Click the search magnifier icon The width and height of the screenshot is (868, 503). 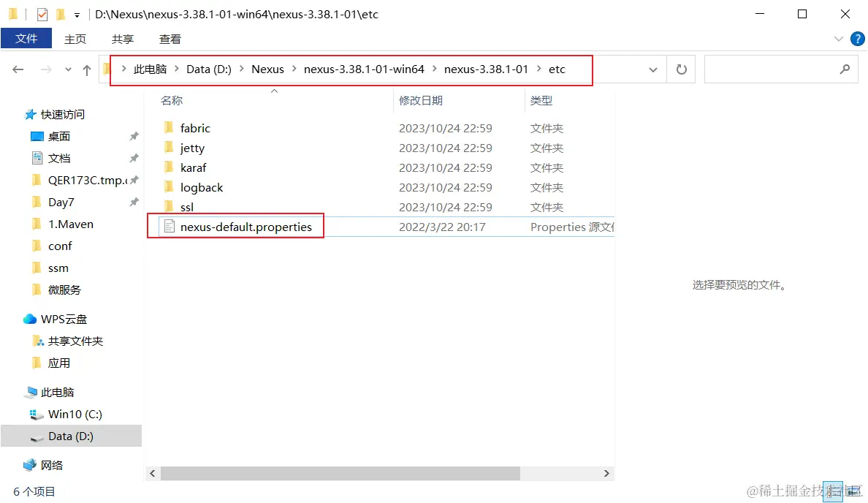pyautogui.click(x=845, y=69)
